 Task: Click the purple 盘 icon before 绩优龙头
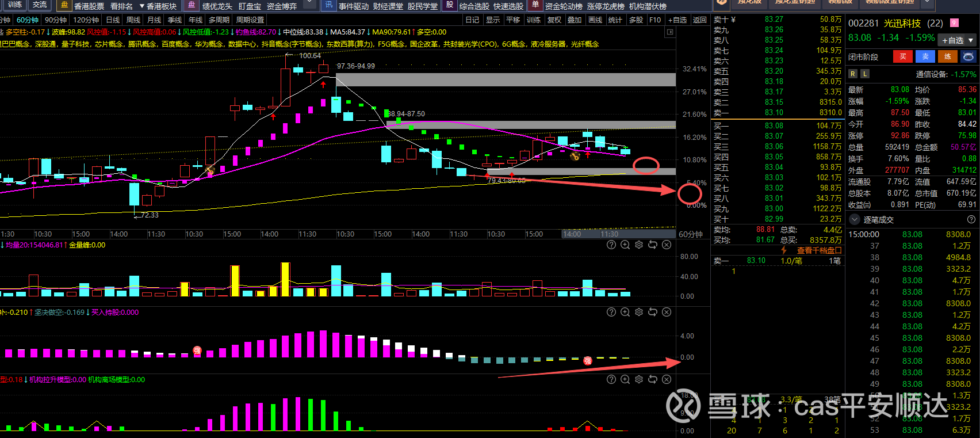[192, 5]
